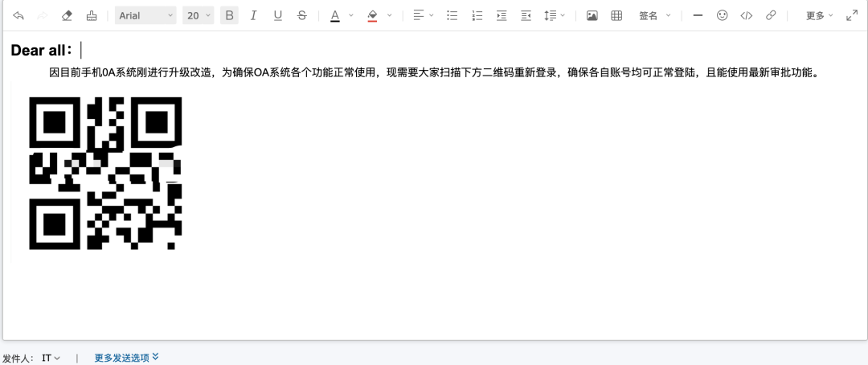Toggle strikethrough formatting
The height and width of the screenshot is (365, 868).
tap(301, 15)
